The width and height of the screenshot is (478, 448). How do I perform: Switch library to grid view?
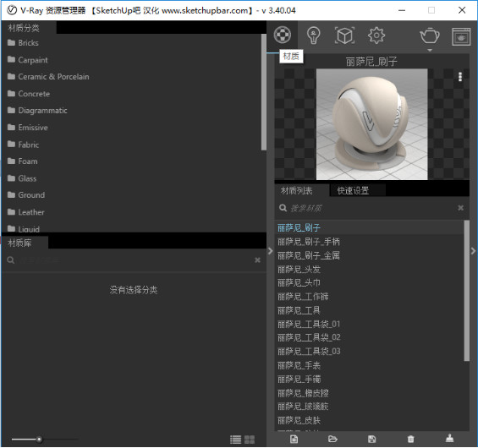pos(250,440)
